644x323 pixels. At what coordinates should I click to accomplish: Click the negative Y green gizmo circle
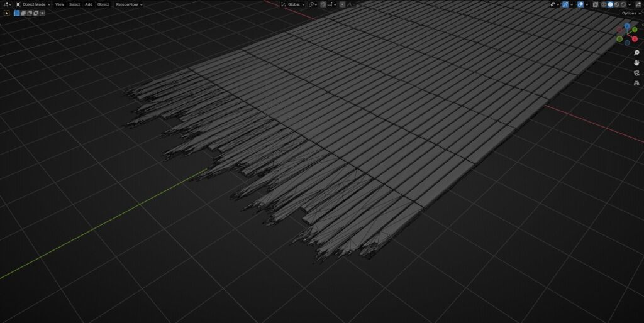tap(619, 39)
